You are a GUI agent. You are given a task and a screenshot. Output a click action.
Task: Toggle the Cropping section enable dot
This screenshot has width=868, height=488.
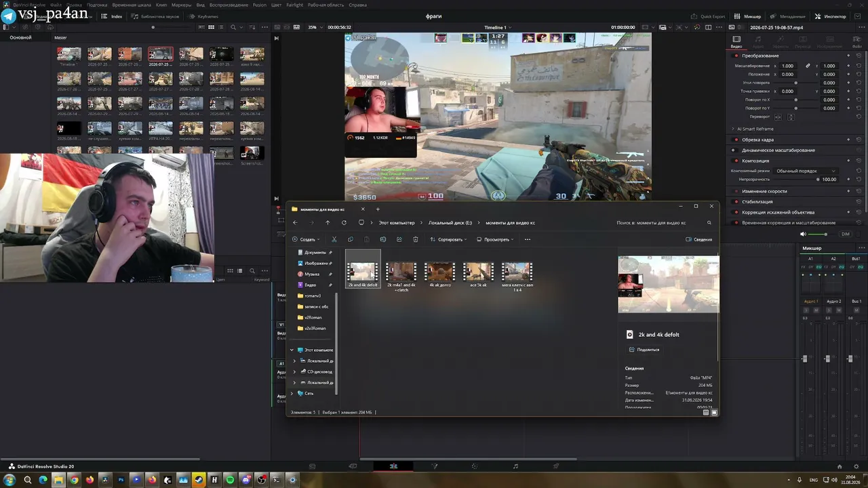pos(736,140)
